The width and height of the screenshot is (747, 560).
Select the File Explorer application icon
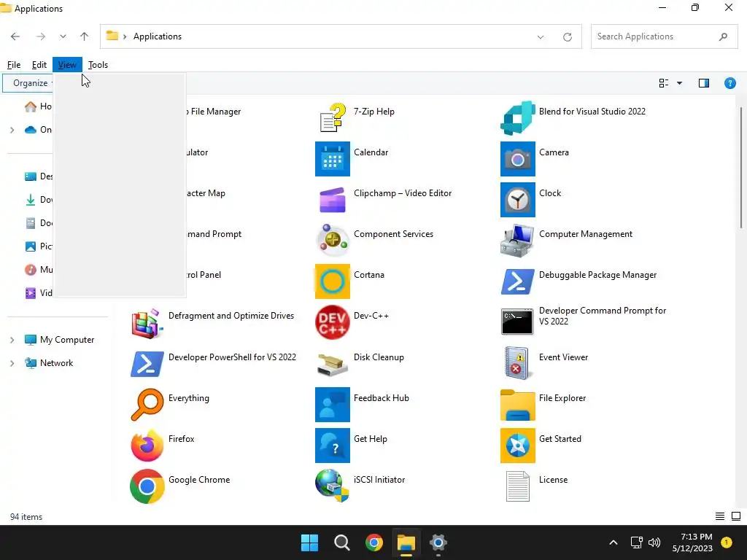coord(517,405)
